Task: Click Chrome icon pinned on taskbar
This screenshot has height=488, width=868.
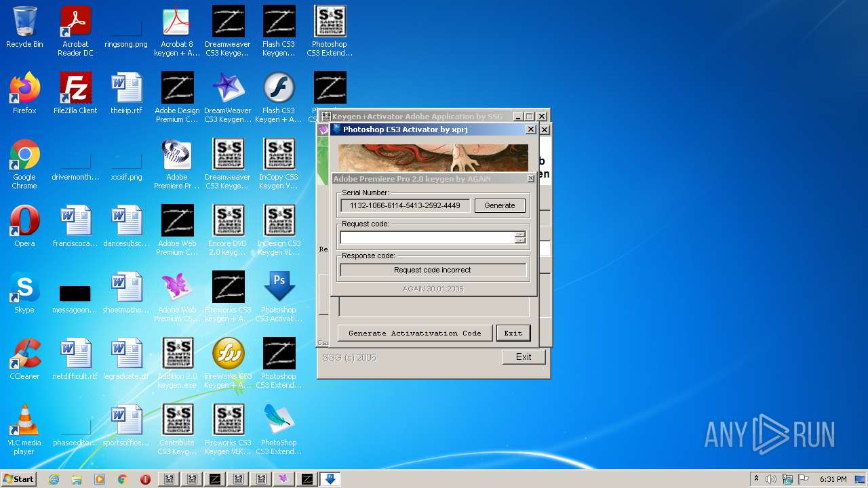Action: pos(123,479)
